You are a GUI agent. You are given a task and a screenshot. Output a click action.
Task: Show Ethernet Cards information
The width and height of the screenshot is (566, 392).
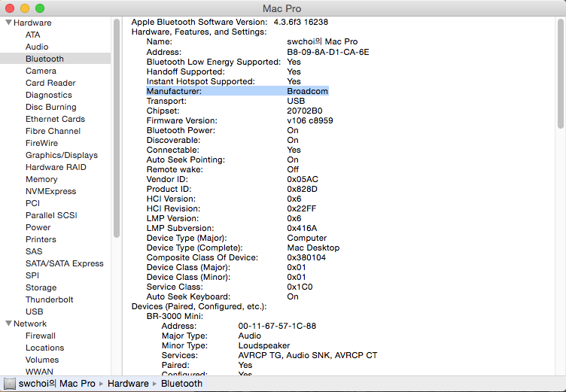pyautogui.click(x=55, y=119)
